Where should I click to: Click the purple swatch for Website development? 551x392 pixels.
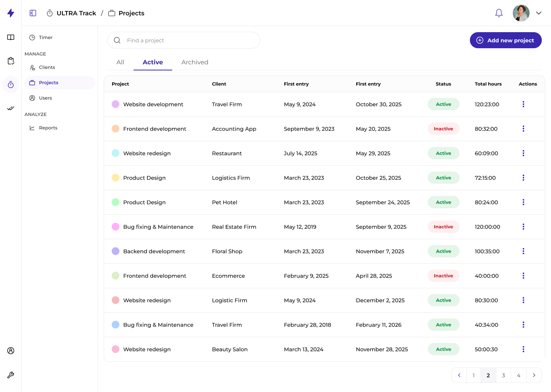116,104
